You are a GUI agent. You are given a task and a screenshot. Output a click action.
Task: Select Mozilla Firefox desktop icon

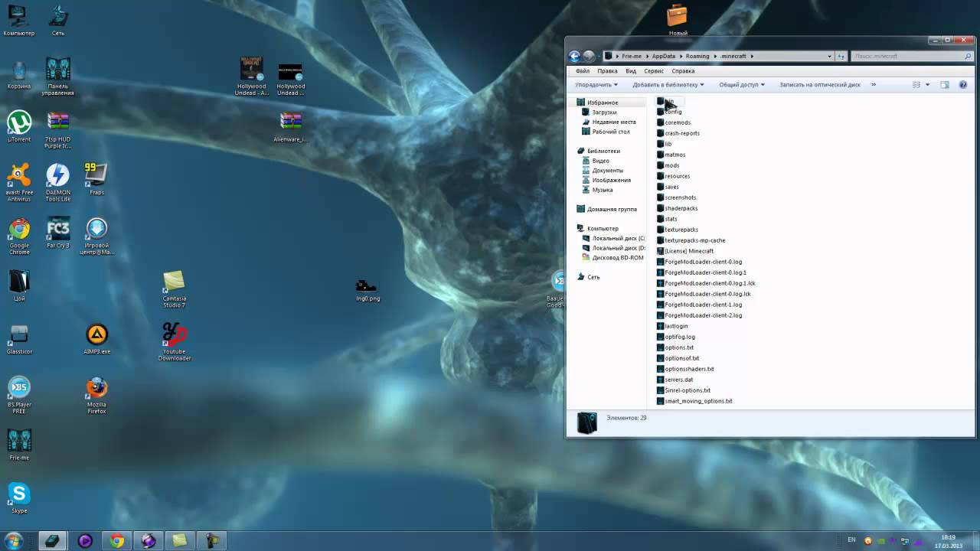pyautogui.click(x=96, y=395)
